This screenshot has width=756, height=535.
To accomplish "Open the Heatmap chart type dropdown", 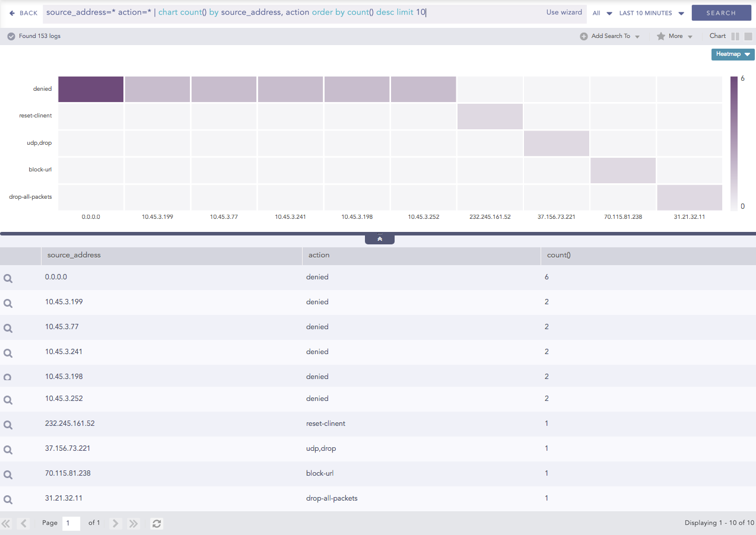I will click(x=732, y=54).
